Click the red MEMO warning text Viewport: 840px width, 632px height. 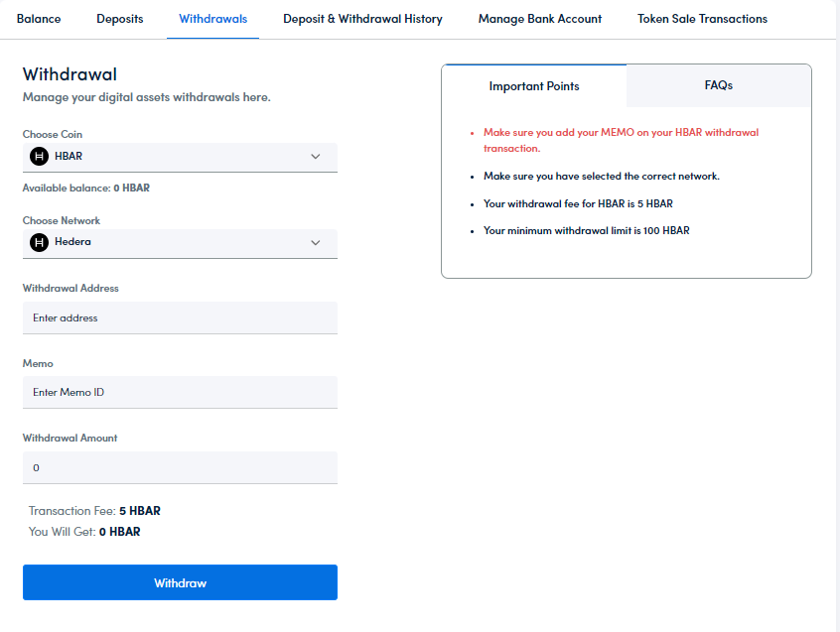click(621, 140)
